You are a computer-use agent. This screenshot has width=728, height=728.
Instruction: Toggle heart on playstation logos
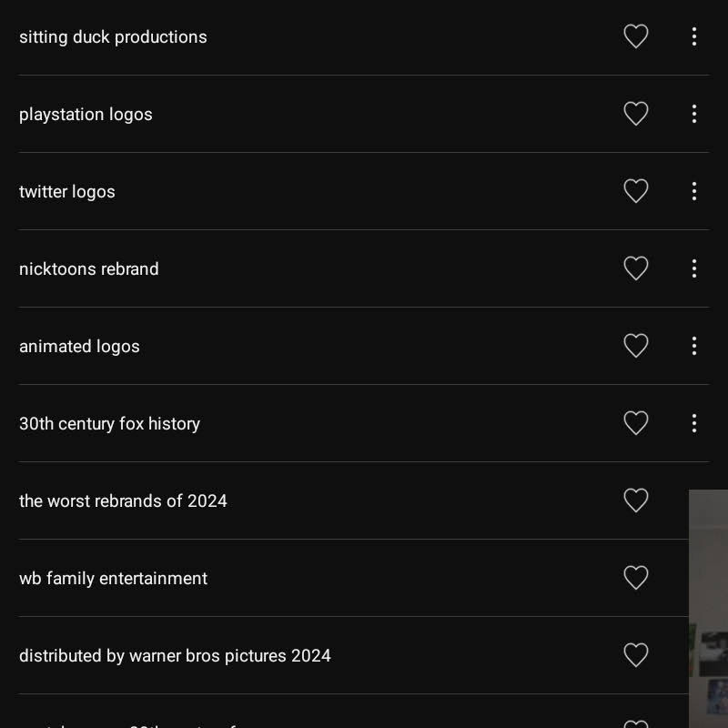pyautogui.click(x=635, y=114)
